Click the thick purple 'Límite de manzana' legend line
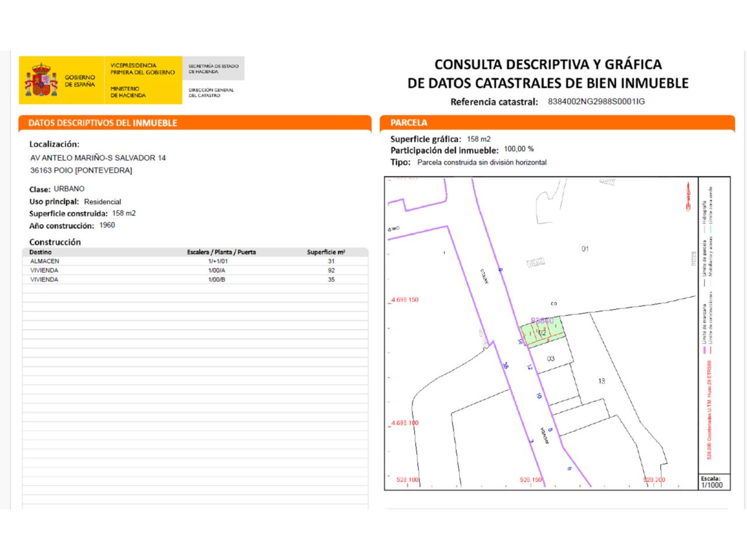747x560 pixels. 705,351
